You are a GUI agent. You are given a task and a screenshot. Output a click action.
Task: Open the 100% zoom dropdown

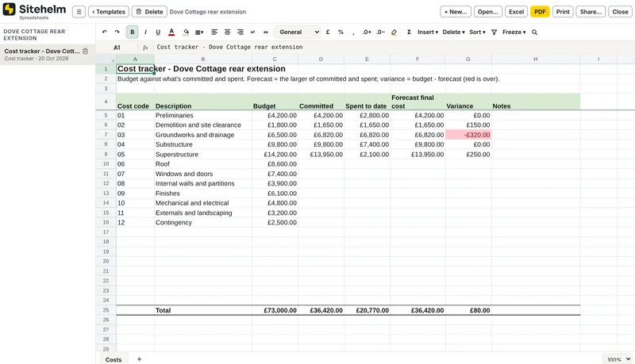pyautogui.click(x=618, y=359)
